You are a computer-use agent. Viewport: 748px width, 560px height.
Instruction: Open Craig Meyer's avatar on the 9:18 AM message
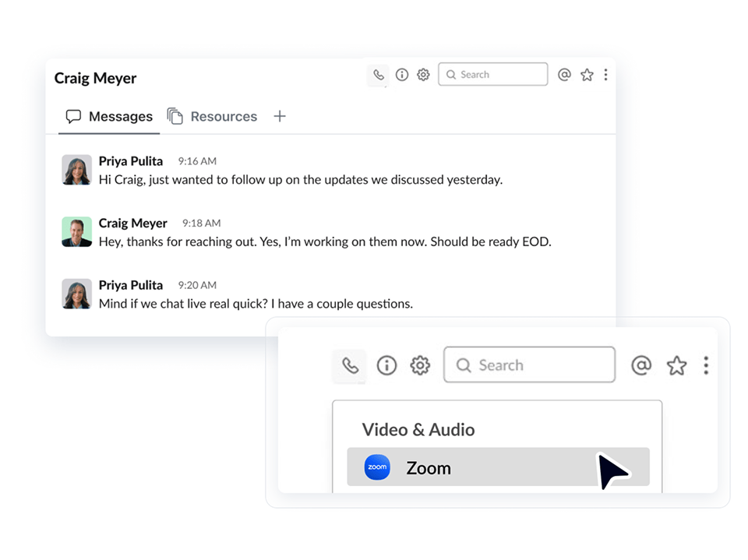coord(76,232)
